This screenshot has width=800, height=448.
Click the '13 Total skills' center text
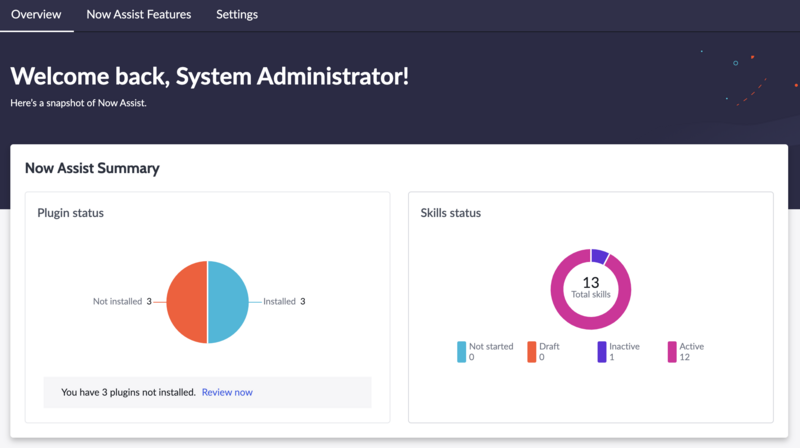click(x=591, y=288)
